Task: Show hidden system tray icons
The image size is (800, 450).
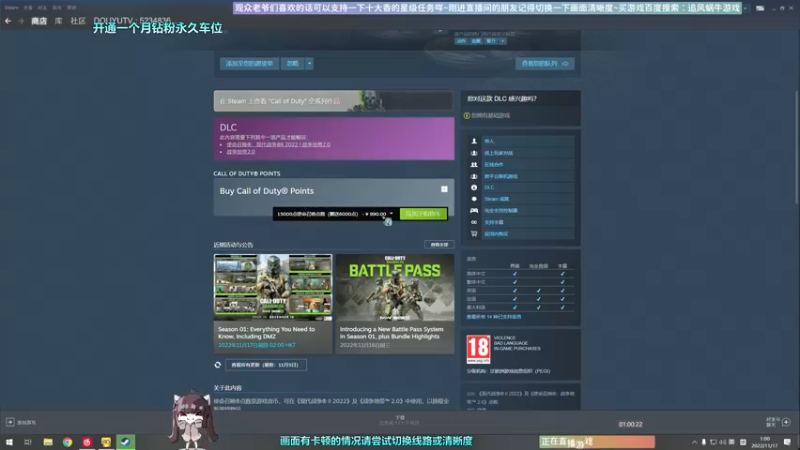Action: 694,442
